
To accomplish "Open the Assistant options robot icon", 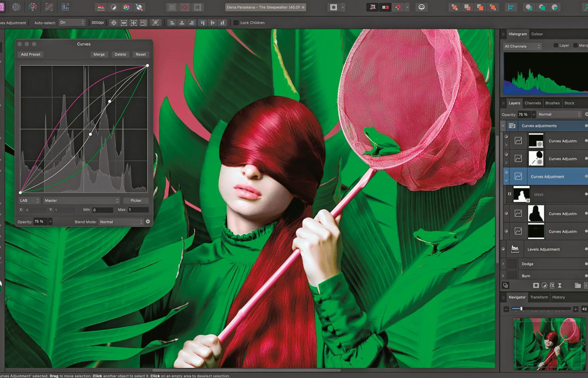I will coord(421,7).
